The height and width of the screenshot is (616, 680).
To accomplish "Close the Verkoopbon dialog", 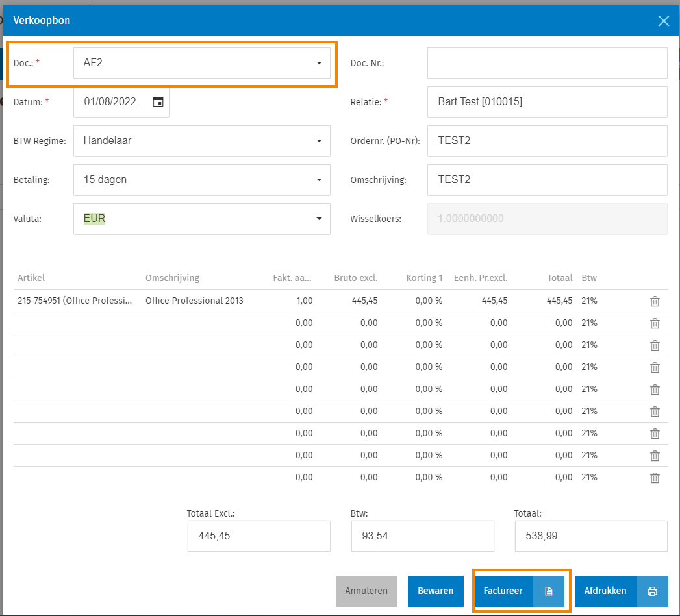I will point(664,21).
